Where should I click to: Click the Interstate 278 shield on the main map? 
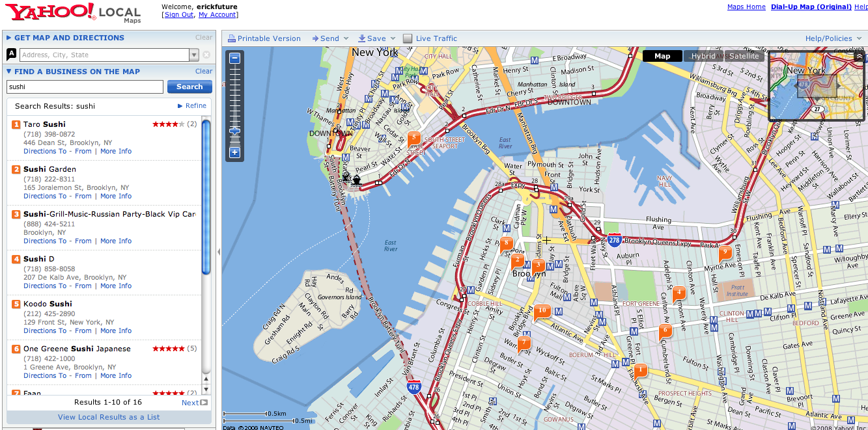click(615, 240)
